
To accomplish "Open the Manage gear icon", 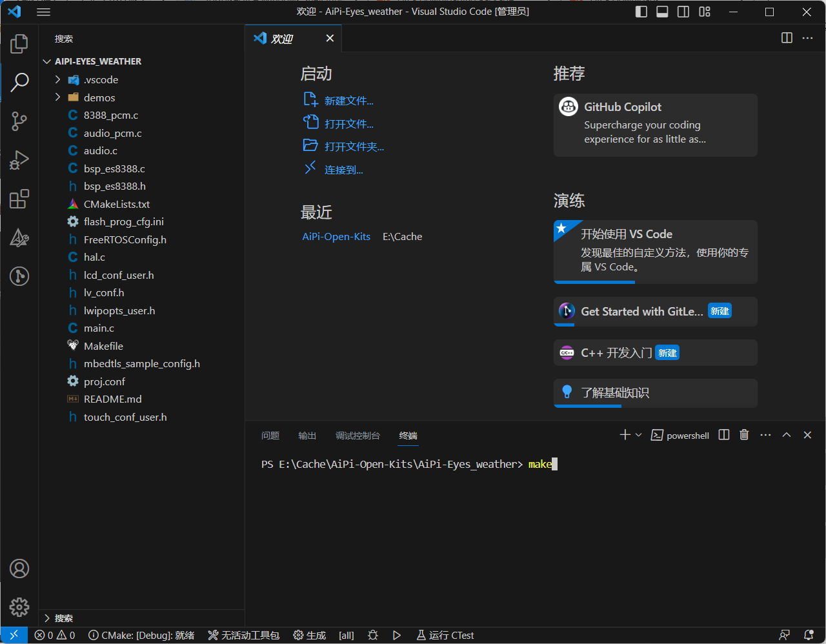I will point(19,607).
